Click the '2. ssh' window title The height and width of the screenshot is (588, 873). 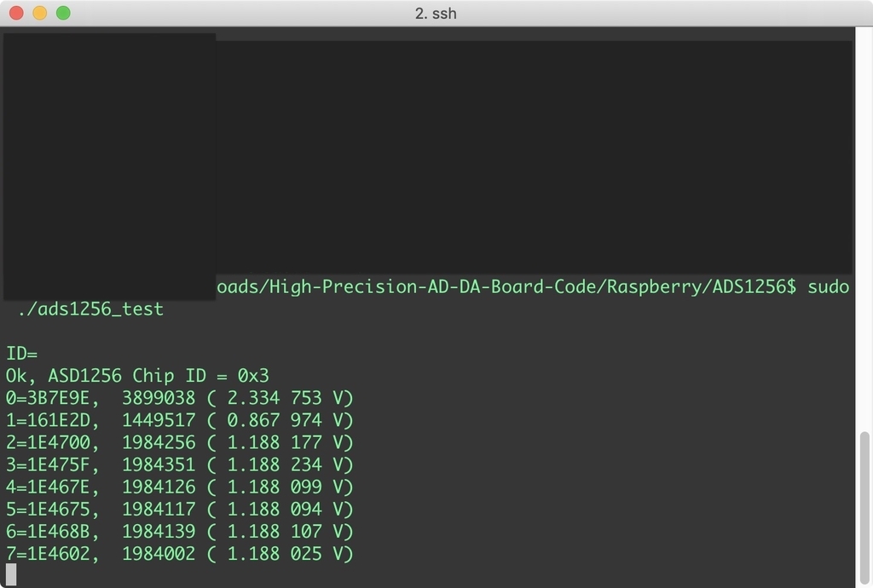click(436, 14)
